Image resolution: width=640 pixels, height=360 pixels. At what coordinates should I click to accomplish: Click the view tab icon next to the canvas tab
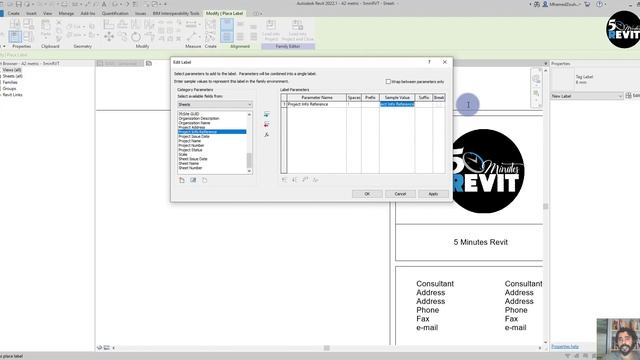(149, 63)
